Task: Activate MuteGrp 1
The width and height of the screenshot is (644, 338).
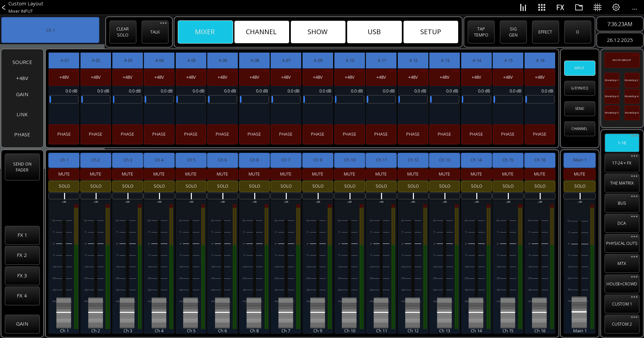Action: [612, 80]
